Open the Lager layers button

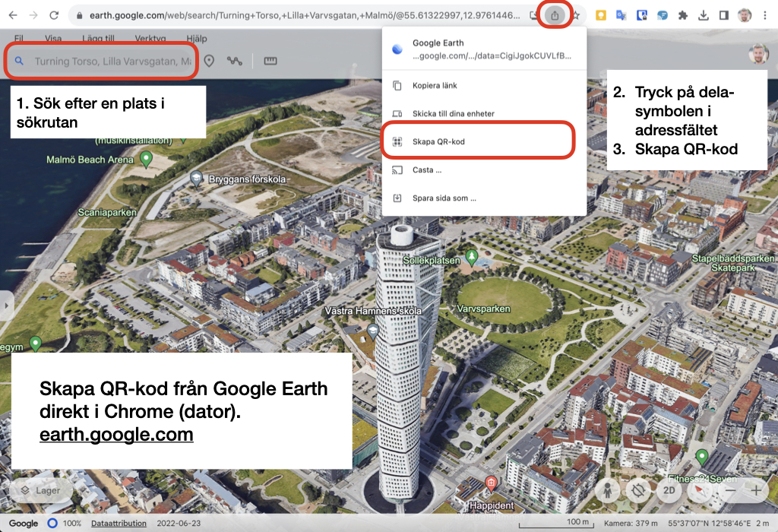pyautogui.click(x=41, y=490)
